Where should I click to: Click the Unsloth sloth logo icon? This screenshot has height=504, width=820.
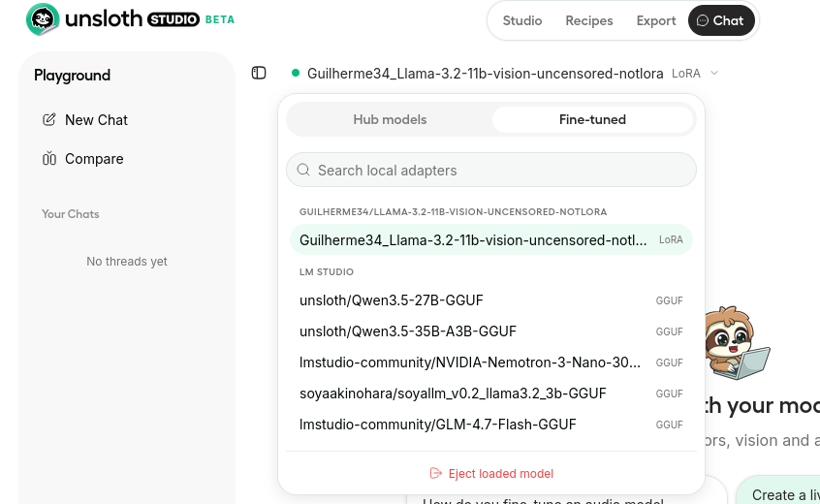click(x=43, y=19)
